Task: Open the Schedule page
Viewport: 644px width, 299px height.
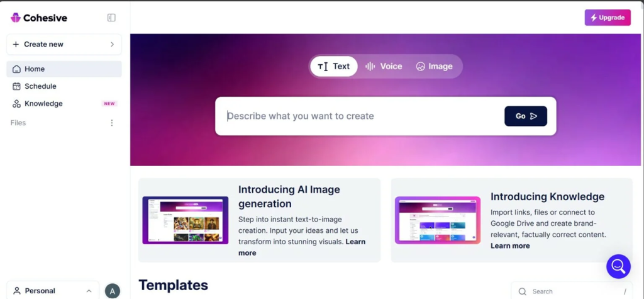Action: tap(40, 86)
